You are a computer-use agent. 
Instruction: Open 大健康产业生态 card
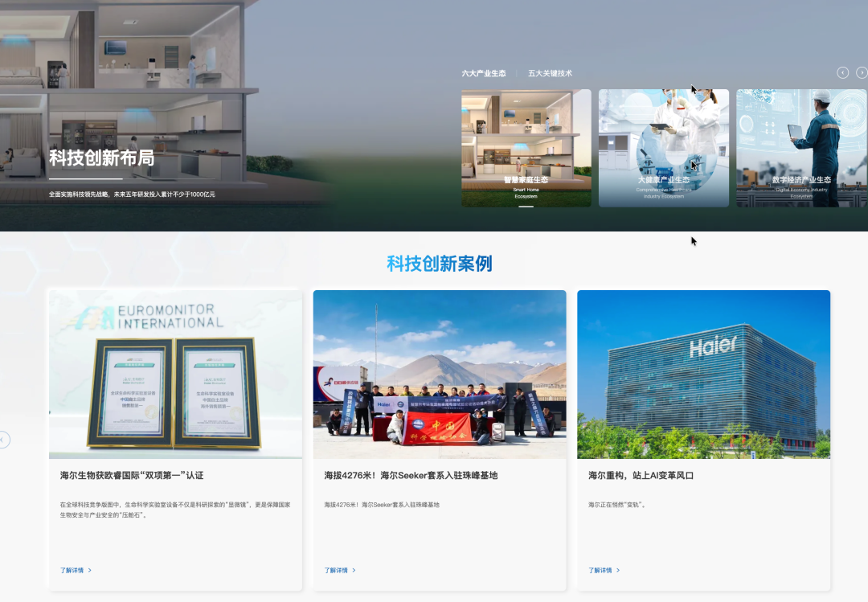(x=664, y=148)
